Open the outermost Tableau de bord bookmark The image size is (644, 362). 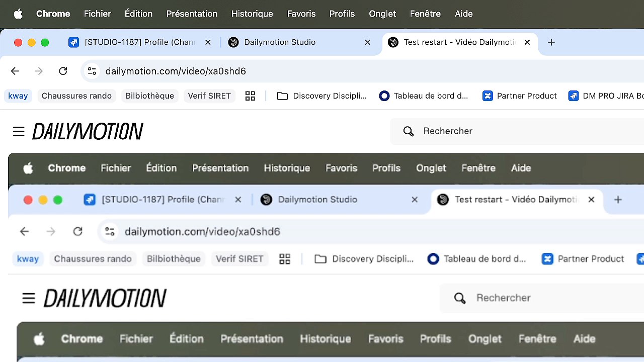pyautogui.click(x=424, y=96)
